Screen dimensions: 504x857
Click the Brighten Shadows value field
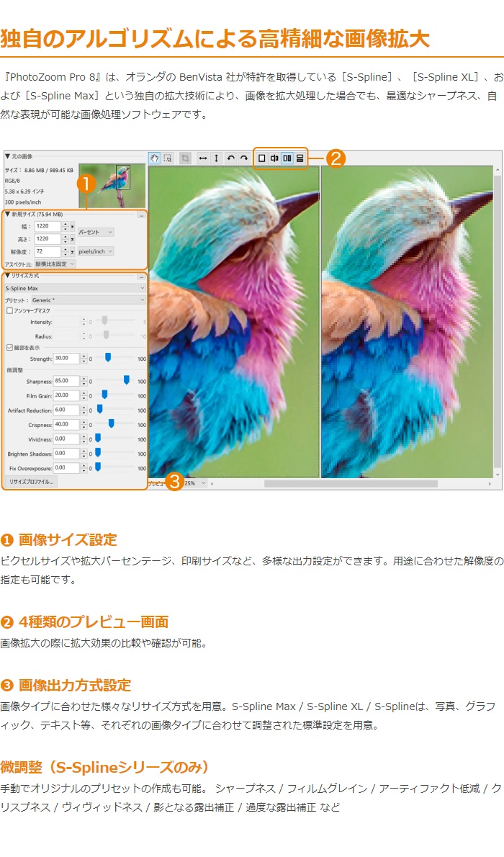[x=66, y=453]
